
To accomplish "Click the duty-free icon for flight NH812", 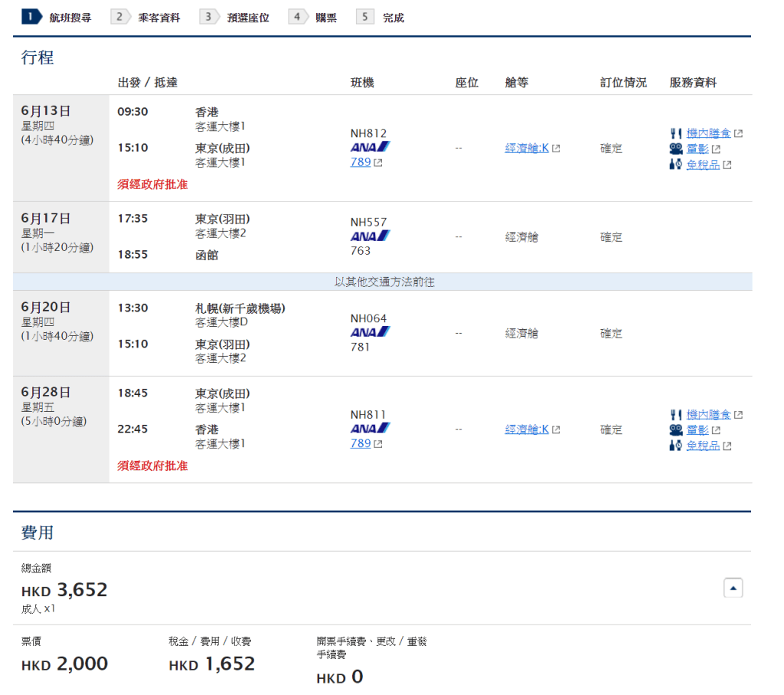I will pyautogui.click(x=675, y=165).
